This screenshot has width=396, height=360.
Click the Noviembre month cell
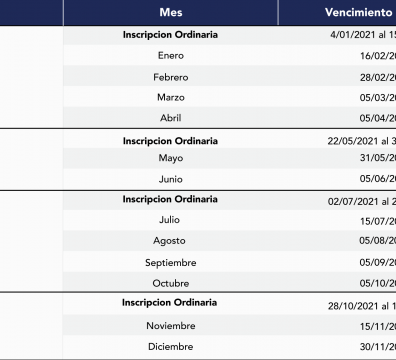tap(171, 325)
